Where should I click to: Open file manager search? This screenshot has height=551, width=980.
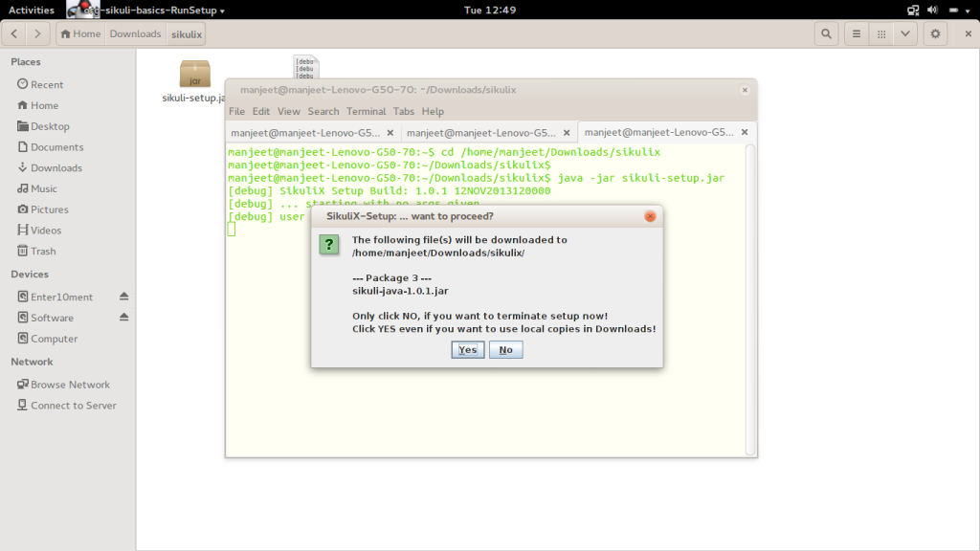coord(826,33)
